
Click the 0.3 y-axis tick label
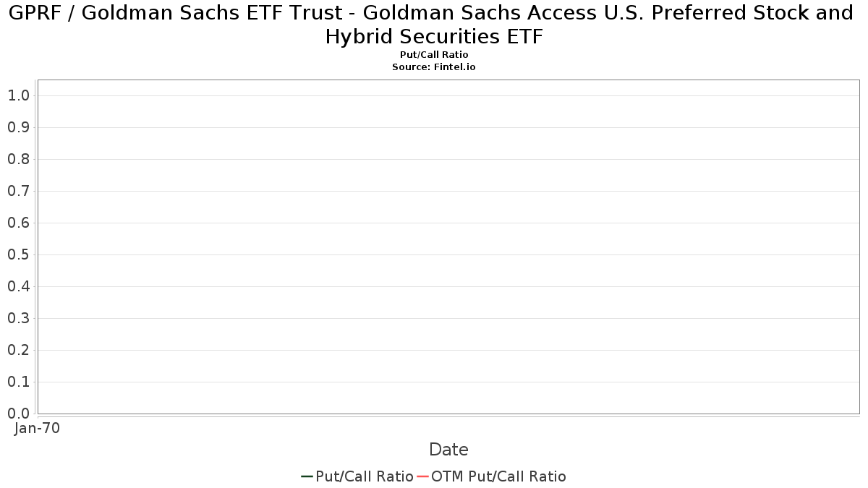18,318
